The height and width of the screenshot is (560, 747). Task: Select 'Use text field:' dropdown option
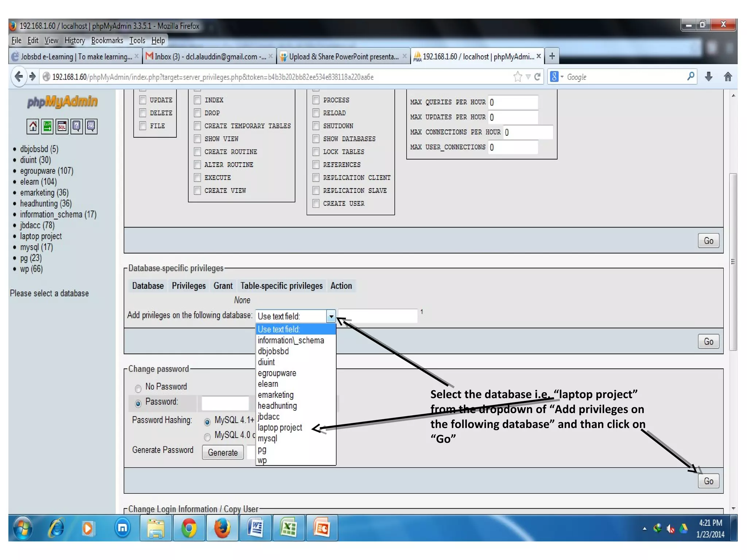tap(296, 329)
